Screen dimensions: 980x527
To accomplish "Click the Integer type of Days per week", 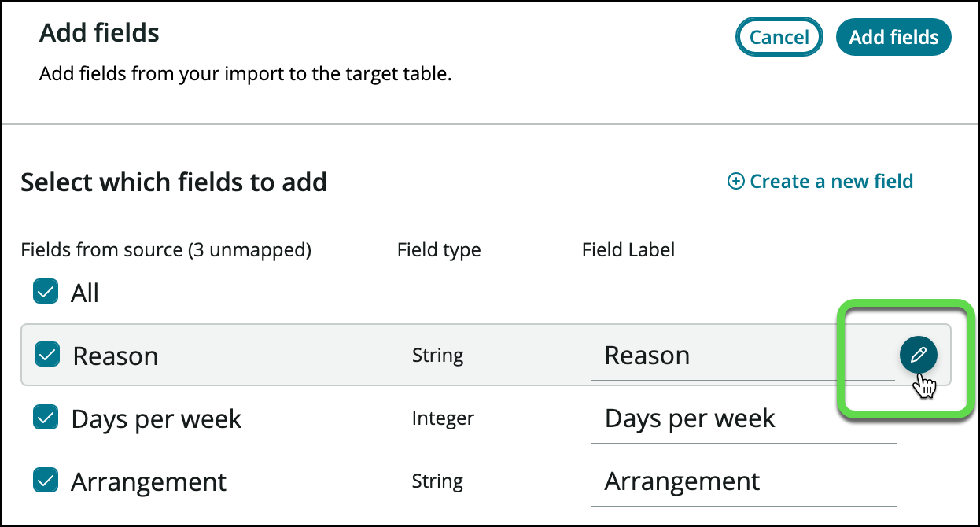I will 443,418.
